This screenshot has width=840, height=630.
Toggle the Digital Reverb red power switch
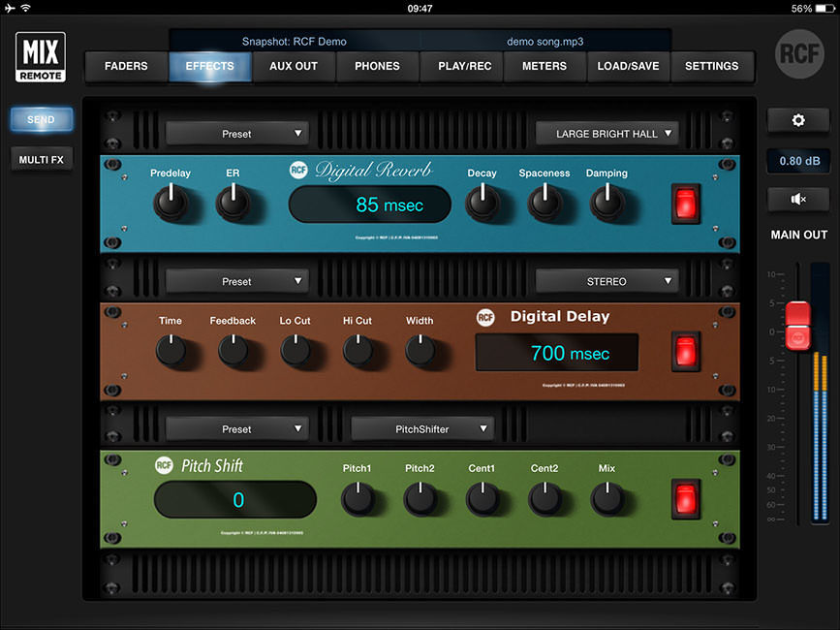click(687, 203)
